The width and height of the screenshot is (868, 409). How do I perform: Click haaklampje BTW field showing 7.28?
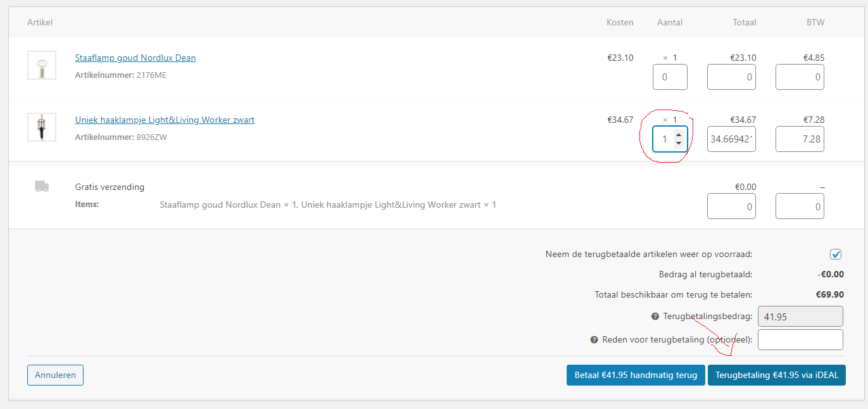click(x=800, y=139)
